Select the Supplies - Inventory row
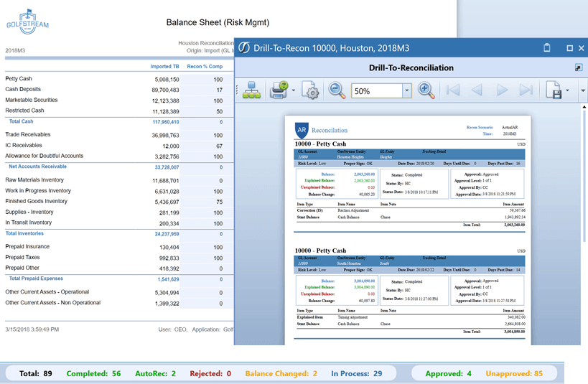 tap(29, 212)
